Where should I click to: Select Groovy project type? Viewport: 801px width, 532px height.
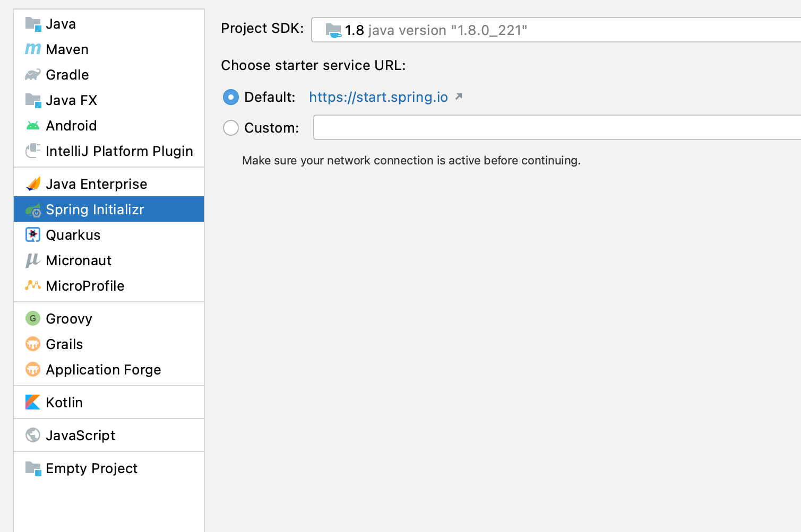(109, 319)
